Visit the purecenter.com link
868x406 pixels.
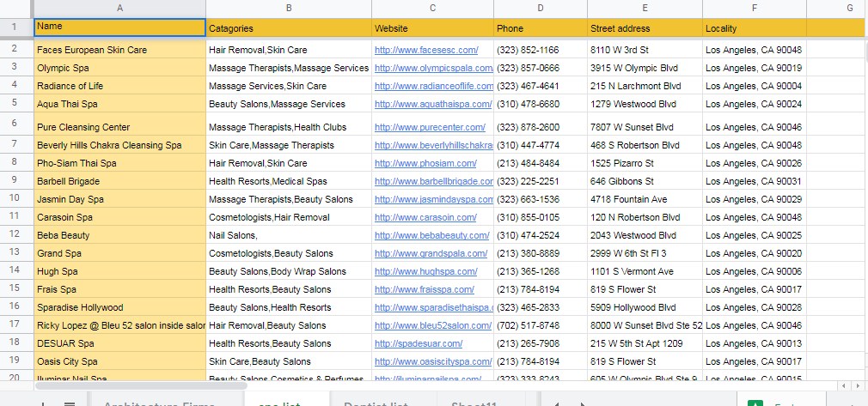pyautogui.click(x=430, y=127)
